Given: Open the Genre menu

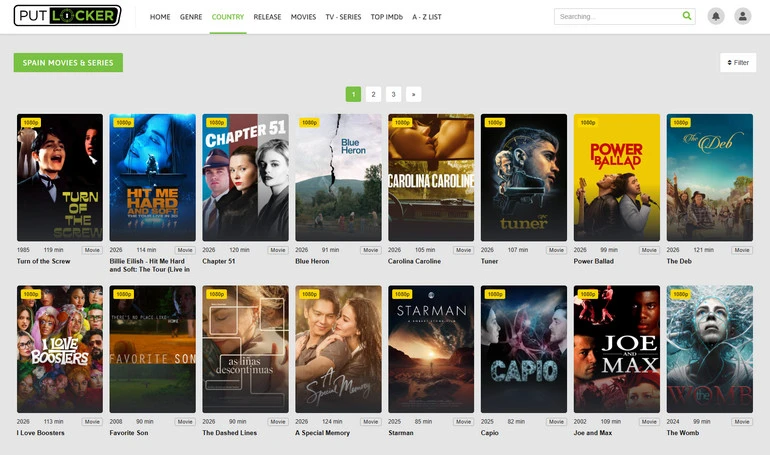Looking at the screenshot, I should click(x=191, y=17).
